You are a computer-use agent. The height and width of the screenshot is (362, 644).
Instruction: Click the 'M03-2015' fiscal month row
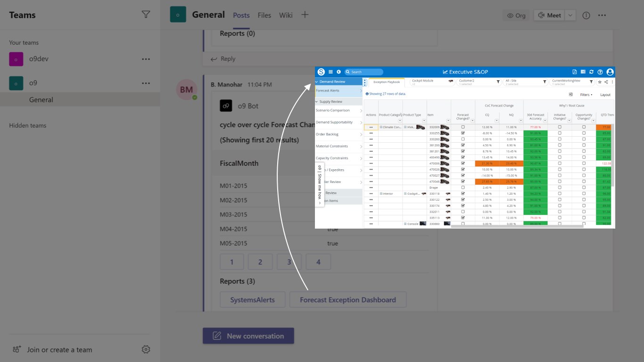point(324,214)
